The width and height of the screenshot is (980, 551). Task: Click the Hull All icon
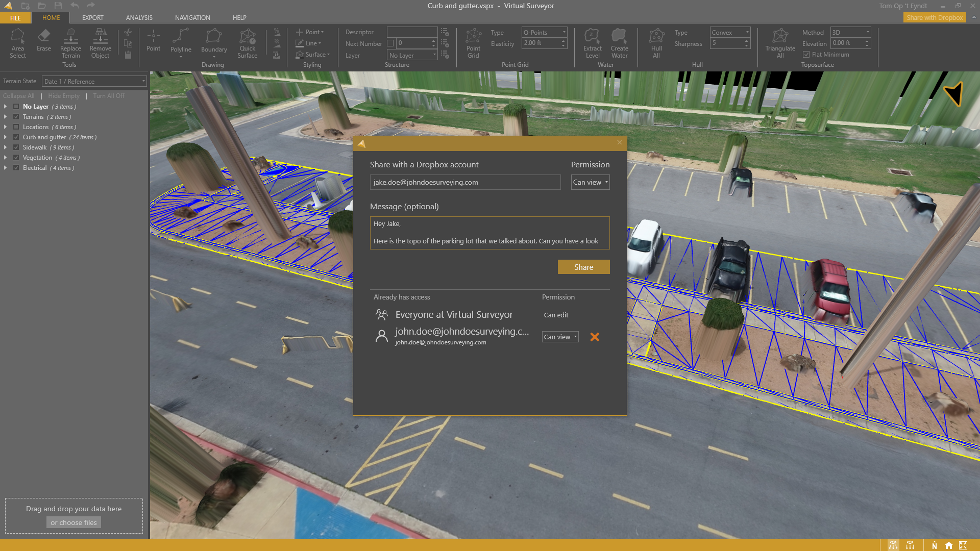tap(656, 43)
